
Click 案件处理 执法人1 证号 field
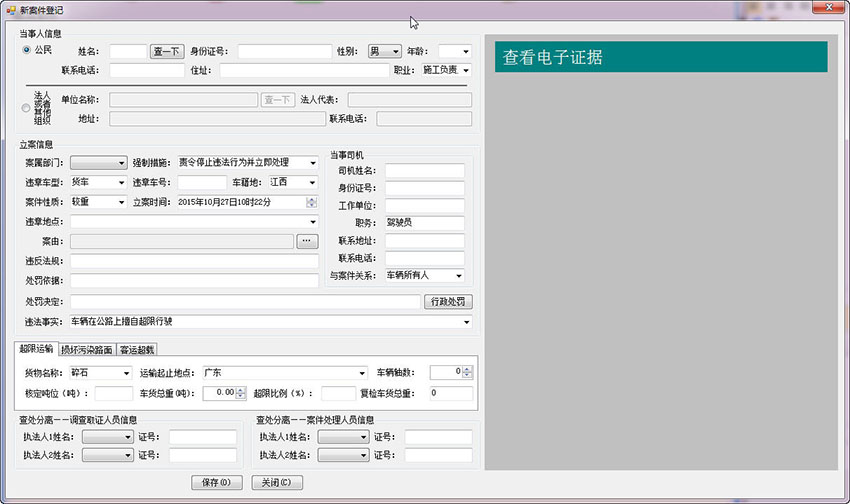click(439, 437)
